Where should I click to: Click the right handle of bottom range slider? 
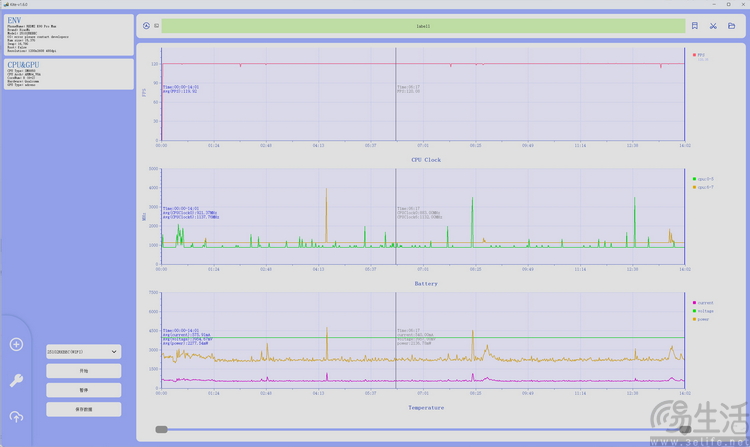pos(685,429)
